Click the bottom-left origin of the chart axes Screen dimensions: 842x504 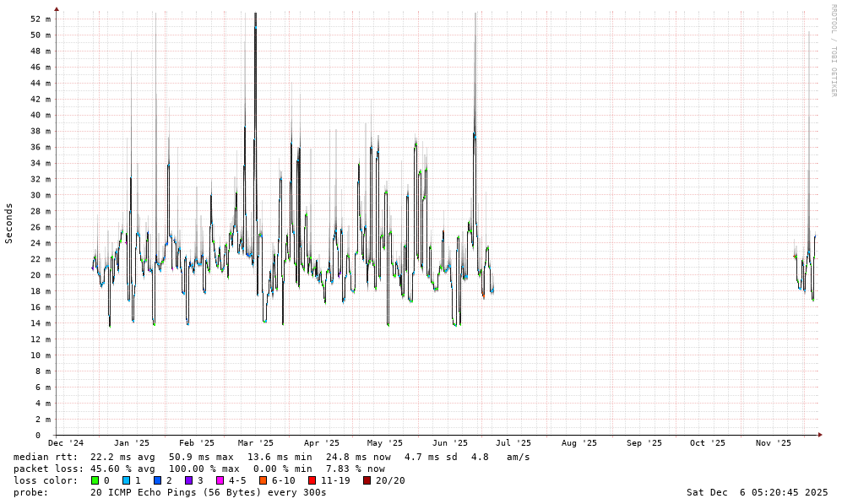tap(57, 434)
